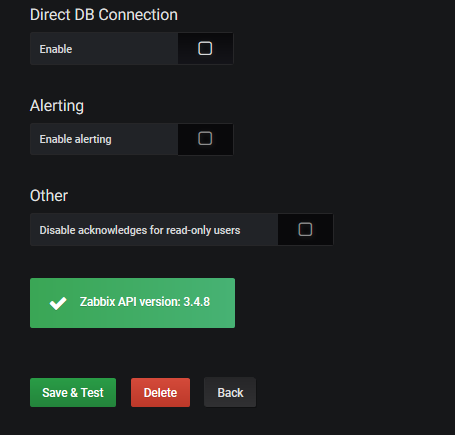Click the white checkmark icon in the green banner
Image resolution: width=455 pixels, height=435 pixels.
tap(58, 303)
